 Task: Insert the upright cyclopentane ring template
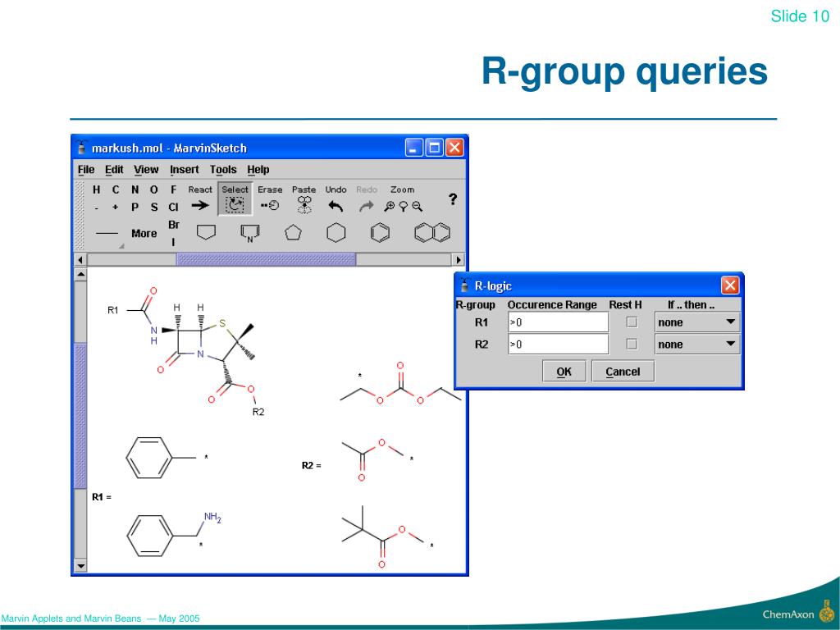coord(293,233)
